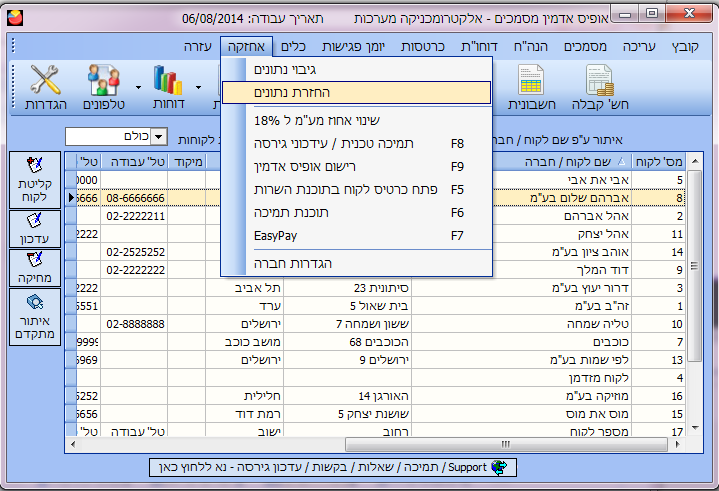Open the עזרה menu
Viewport: 719px width, 491px height.
[x=198, y=46]
